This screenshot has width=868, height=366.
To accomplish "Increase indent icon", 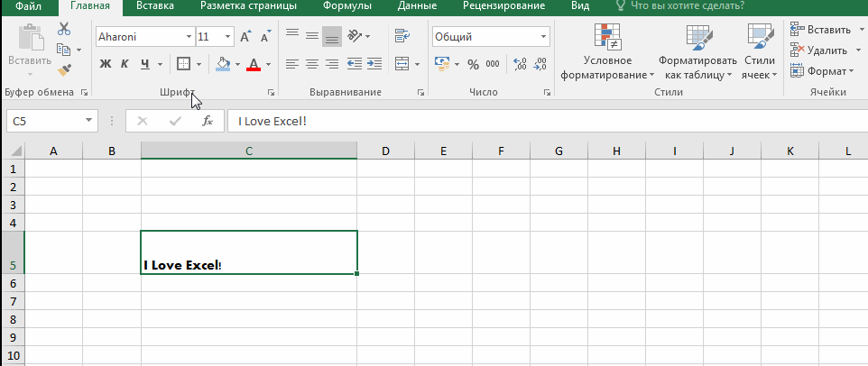I will pos(374,64).
